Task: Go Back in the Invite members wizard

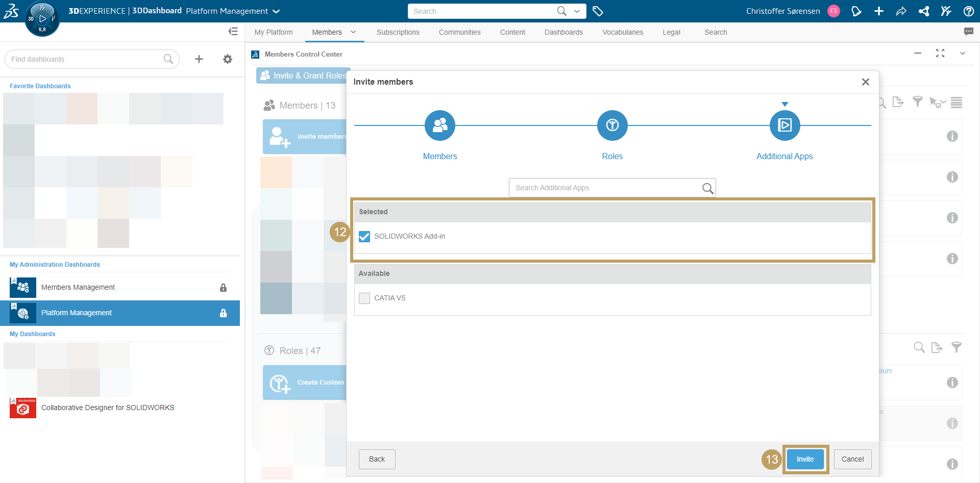Action: coord(377,459)
